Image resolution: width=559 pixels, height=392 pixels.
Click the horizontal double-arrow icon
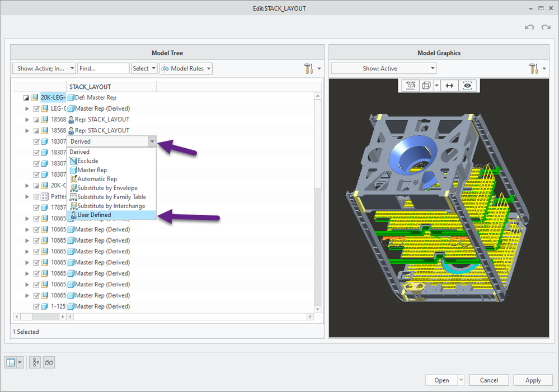pyautogui.click(x=449, y=86)
